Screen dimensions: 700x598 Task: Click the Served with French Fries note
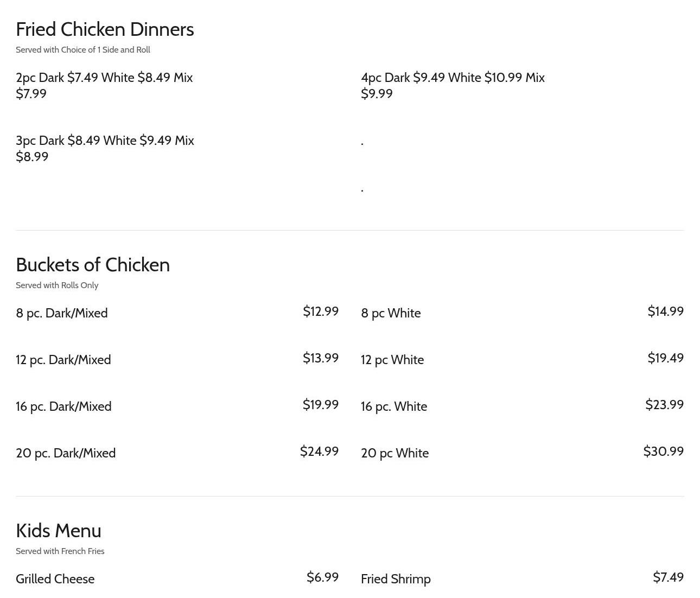(60, 551)
